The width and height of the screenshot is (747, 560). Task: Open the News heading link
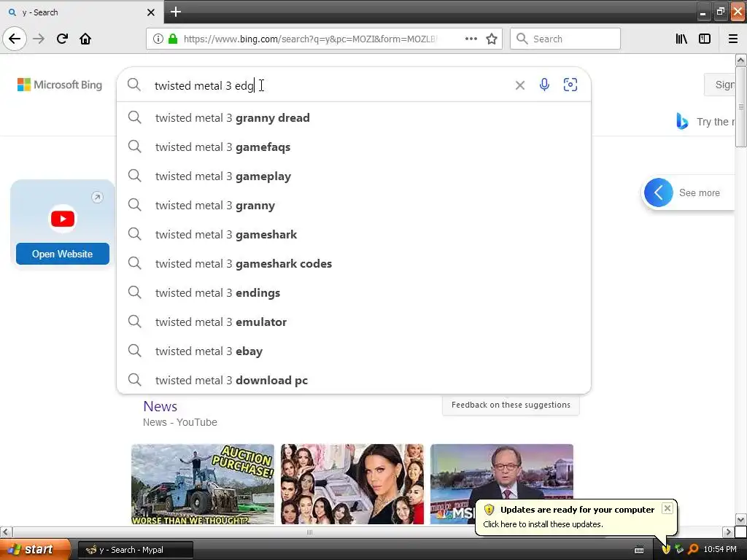(x=160, y=406)
